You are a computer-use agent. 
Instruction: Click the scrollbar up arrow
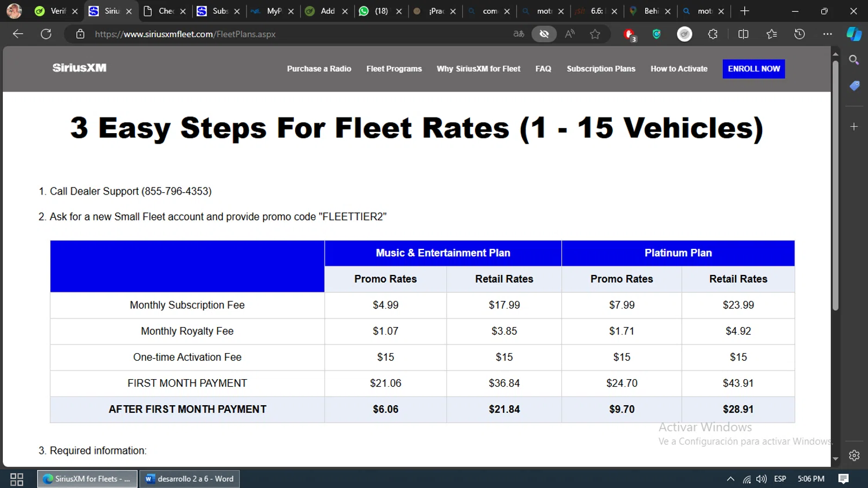point(835,54)
